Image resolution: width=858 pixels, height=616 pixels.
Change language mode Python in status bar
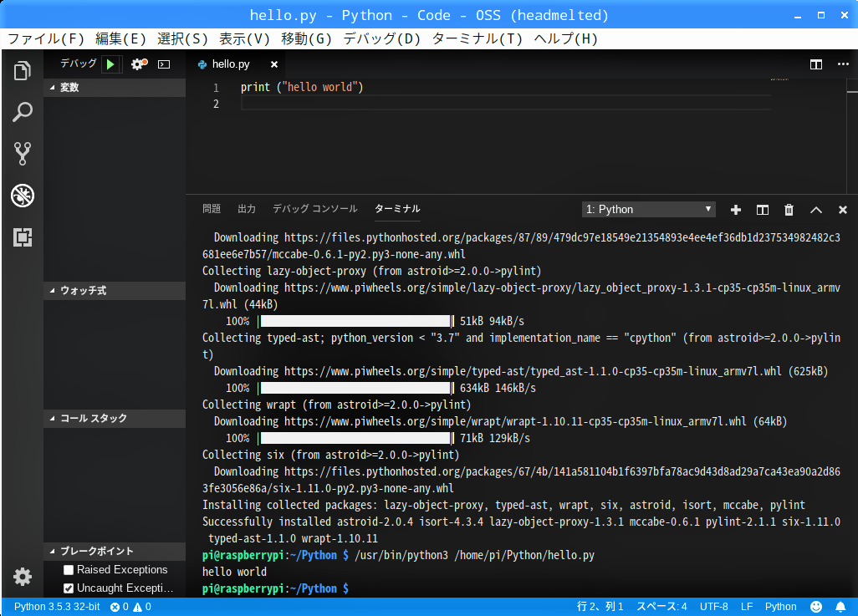click(781, 607)
